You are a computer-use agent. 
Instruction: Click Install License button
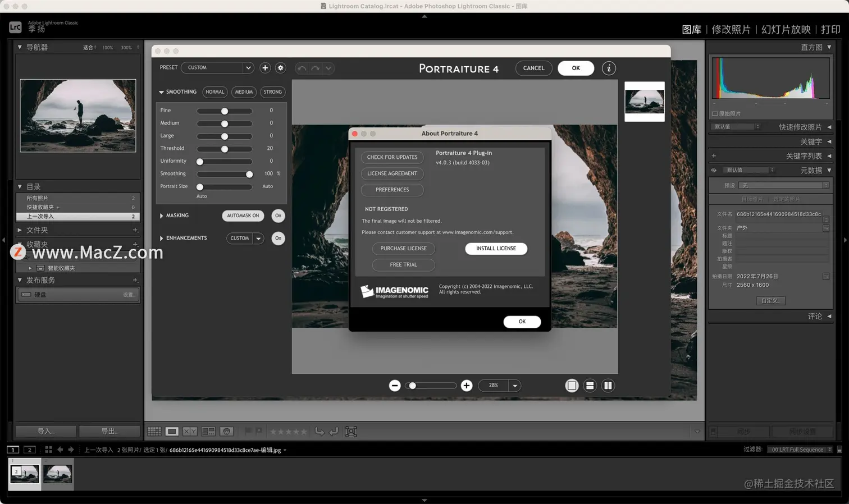tap(496, 249)
